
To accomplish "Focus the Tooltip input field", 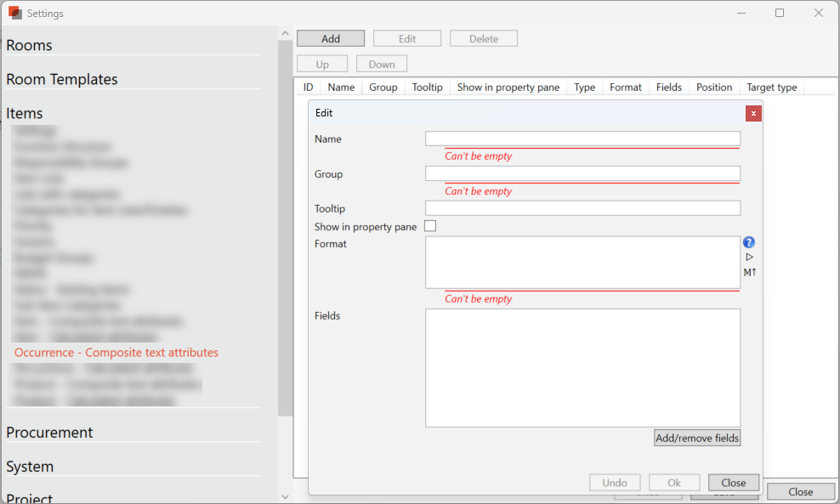I will click(582, 208).
